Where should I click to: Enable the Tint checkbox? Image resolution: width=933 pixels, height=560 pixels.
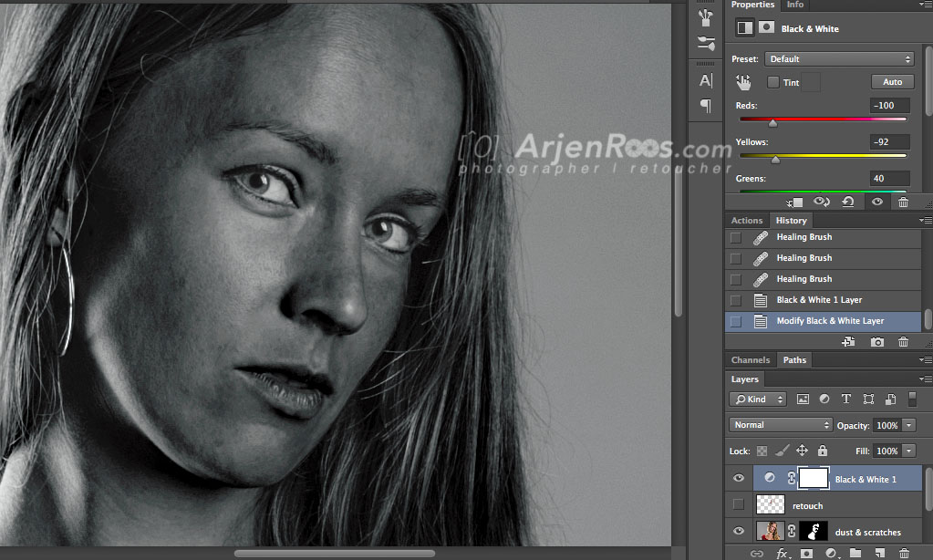click(773, 82)
